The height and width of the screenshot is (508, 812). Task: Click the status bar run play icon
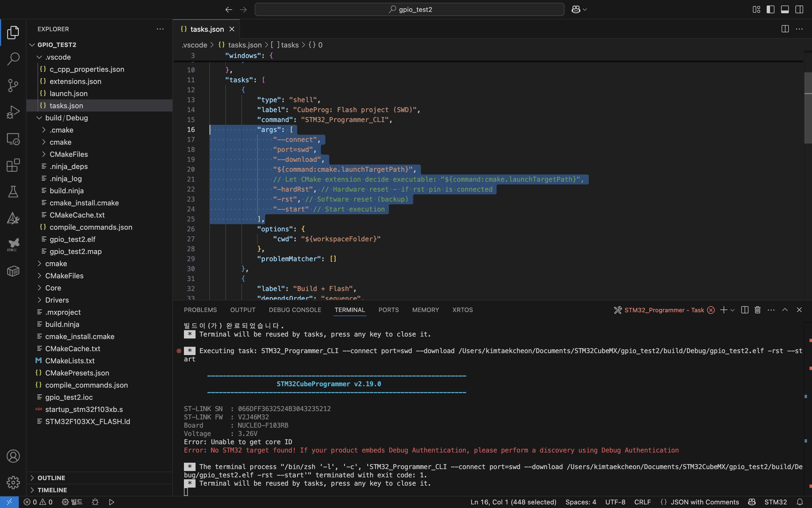[x=112, y=502]
